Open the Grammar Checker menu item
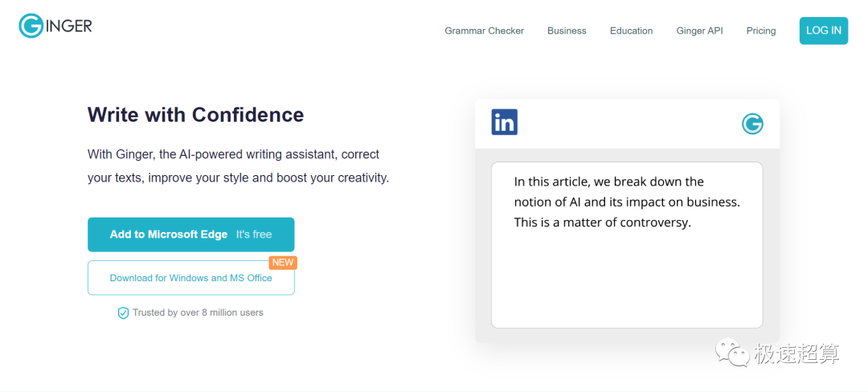Screen dimensions: 868x392 point(485,31)
